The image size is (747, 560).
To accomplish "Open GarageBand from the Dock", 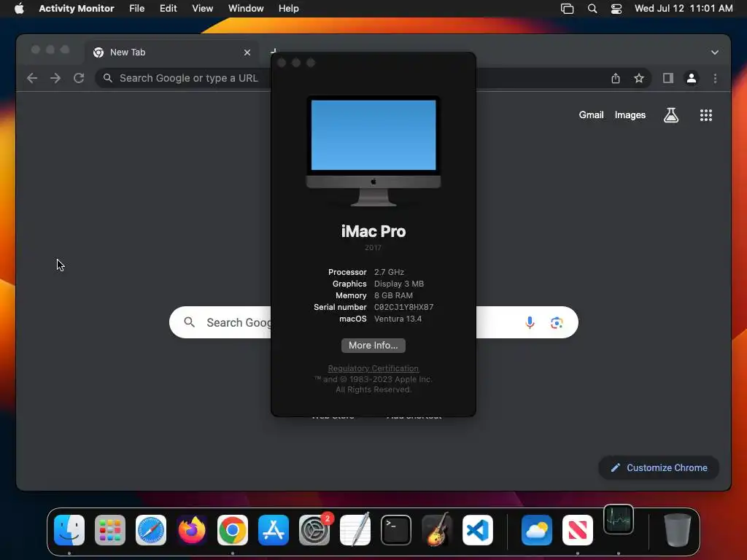I will pos(437,530).
